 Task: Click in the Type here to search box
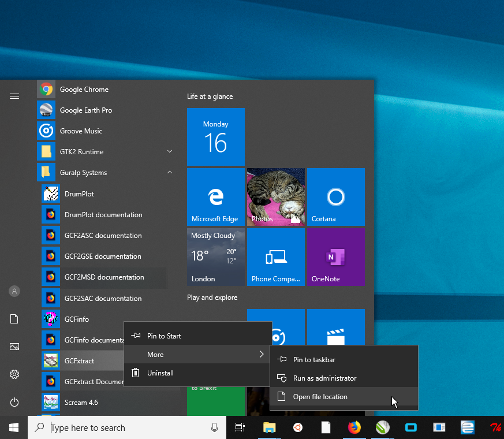coord(127,427)
